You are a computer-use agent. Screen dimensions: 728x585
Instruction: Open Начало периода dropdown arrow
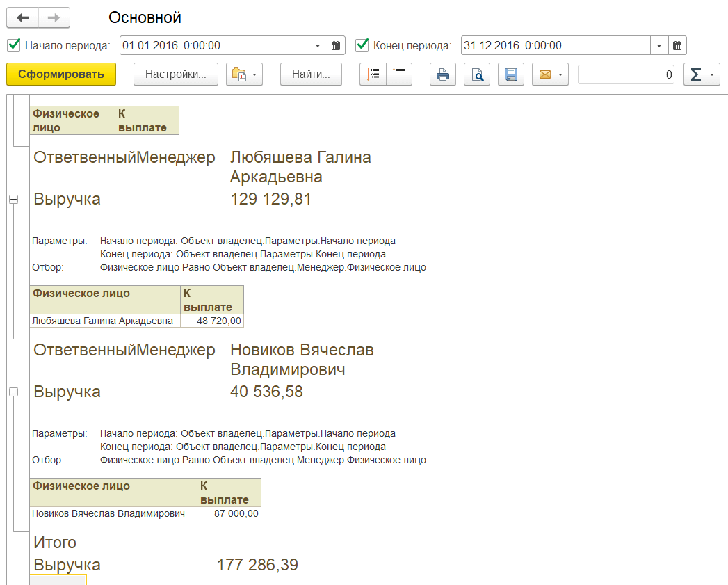click(x=318, y=46)
